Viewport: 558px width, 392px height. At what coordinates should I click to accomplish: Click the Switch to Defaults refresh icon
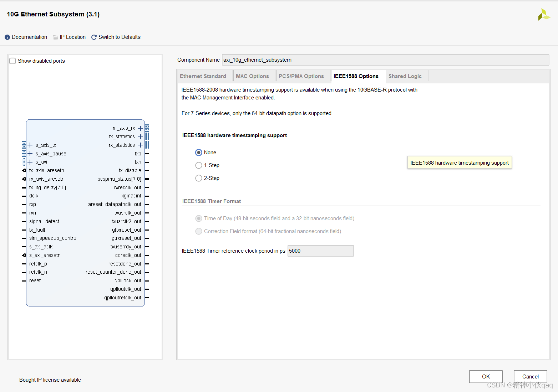tap(94, 37)
